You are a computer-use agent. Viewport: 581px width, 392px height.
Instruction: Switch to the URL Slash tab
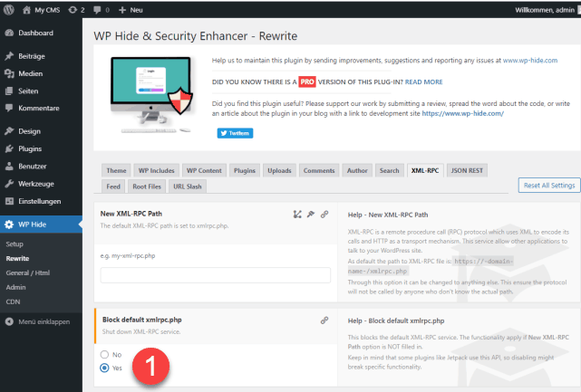pyautogui.click(x=188, y=186)
